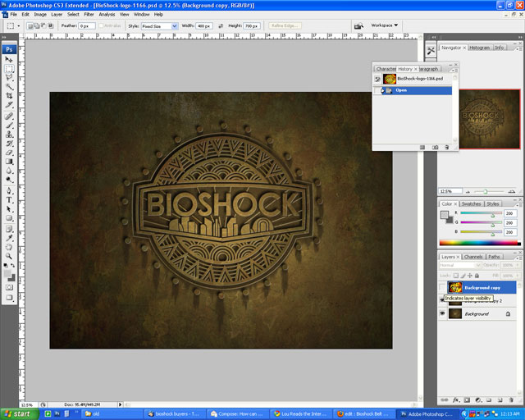The image size is (525, 420).
Task: Swap width and height values
Action: point(221,25)
